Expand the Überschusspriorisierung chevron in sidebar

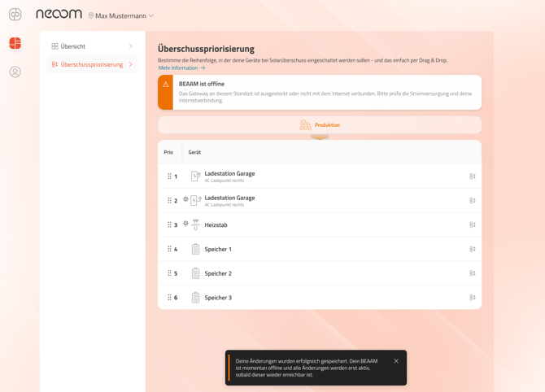130,64
